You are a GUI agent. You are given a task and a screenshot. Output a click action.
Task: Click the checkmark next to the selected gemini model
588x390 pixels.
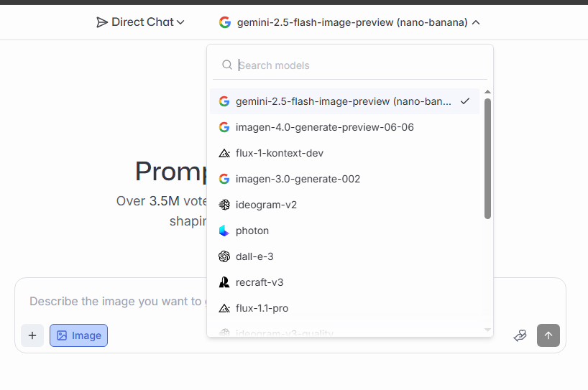coord(465,101)
